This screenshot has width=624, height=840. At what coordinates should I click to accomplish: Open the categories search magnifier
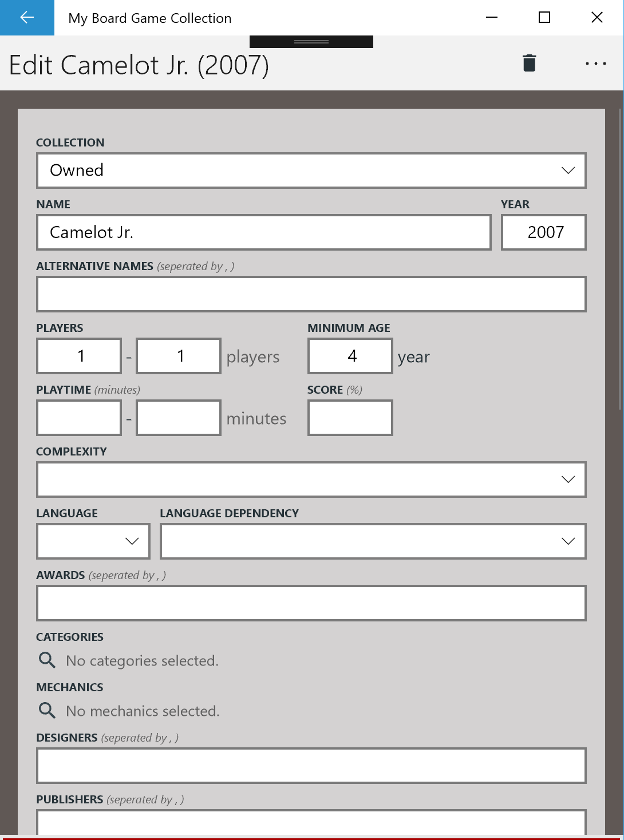(x=47, y=660)
